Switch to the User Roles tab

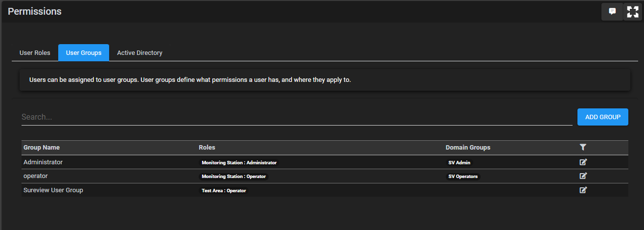pyautogui.click(x=35, y=52)
